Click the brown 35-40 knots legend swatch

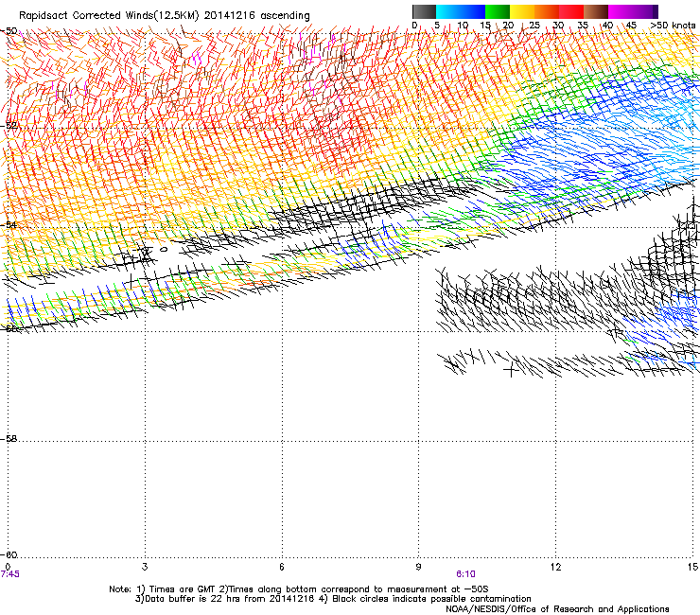596,11
